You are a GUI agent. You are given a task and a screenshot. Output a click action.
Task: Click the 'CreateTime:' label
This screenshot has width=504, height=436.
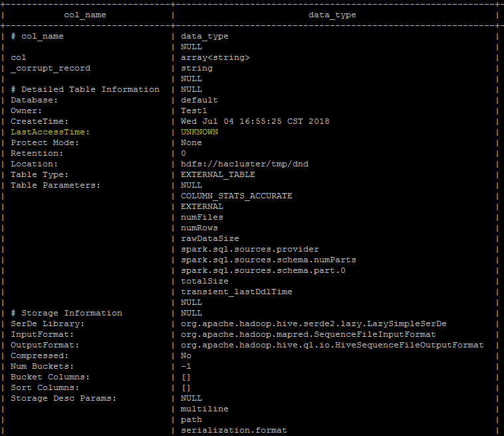click(39, 121)
